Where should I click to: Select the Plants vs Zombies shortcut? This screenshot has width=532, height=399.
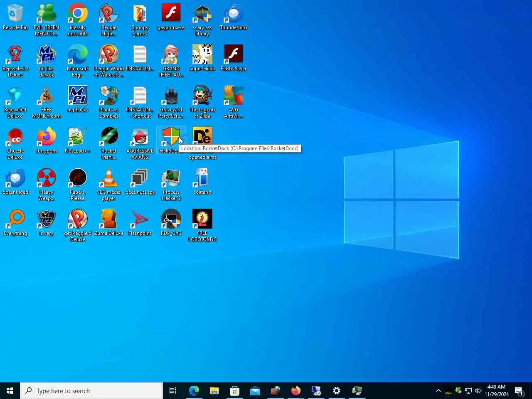pyautogui.click(x=109, y=102)
